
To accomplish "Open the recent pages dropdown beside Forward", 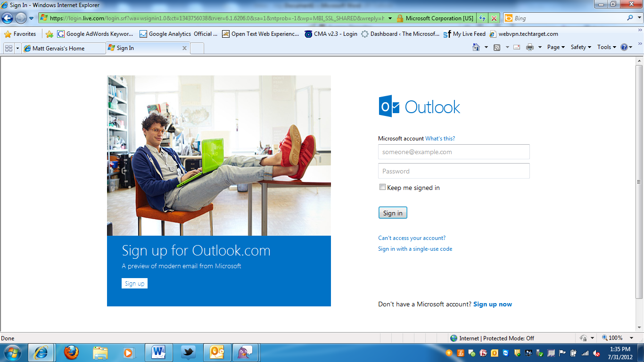I will point(31,18).
